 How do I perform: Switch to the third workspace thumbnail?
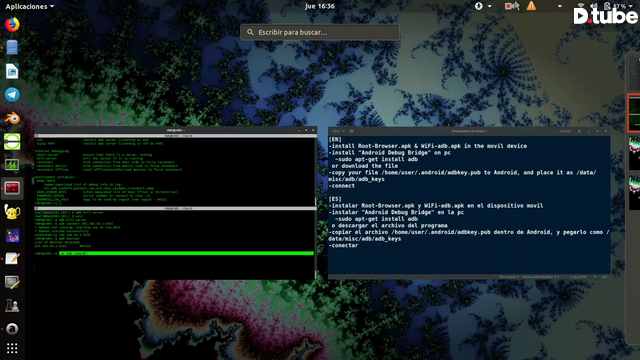click(x=634, y=193)
